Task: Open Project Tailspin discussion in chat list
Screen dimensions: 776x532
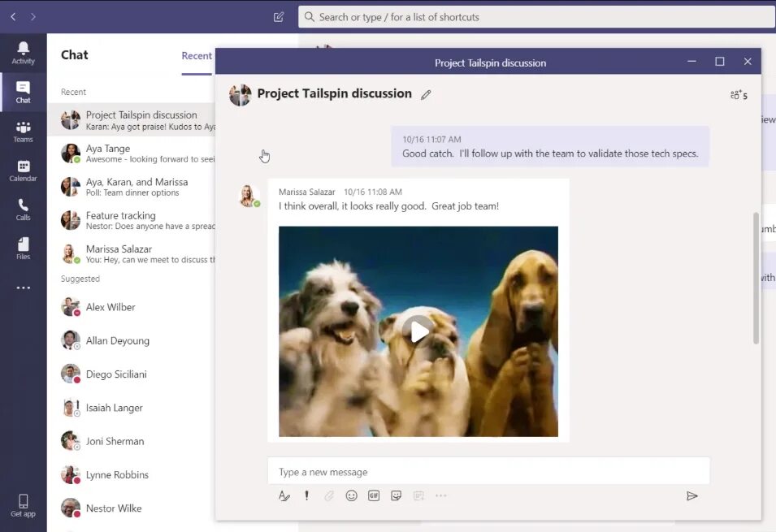Action: (131, 119)
